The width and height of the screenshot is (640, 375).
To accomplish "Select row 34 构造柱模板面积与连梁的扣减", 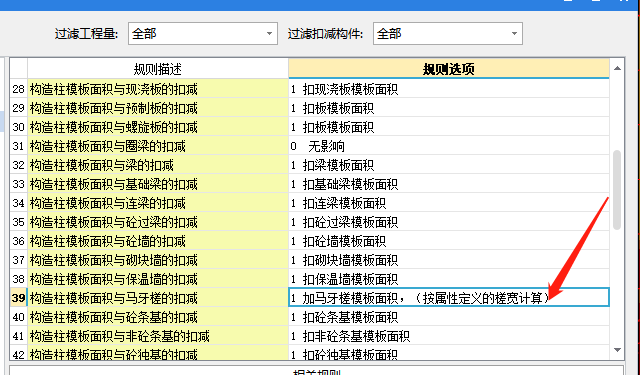I will point(158,203).
